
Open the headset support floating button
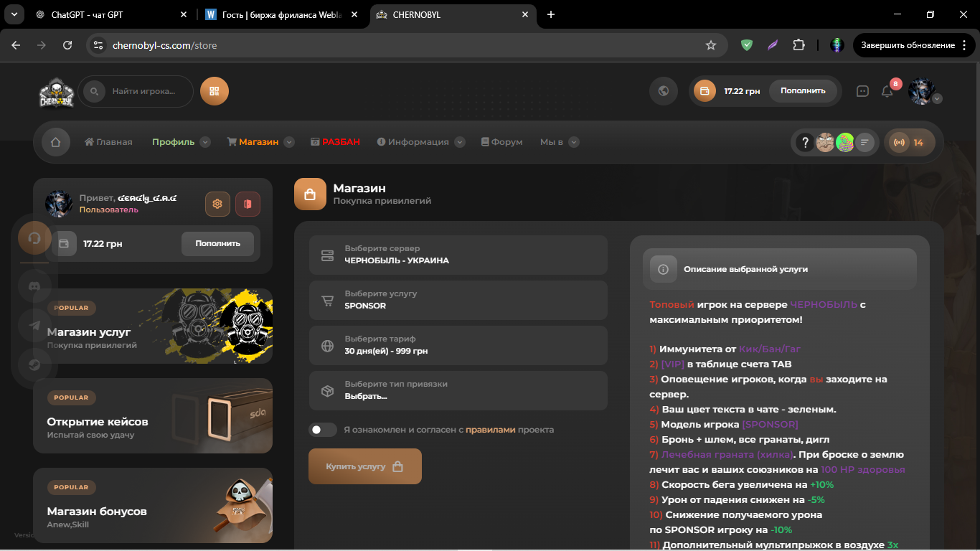coord(34,238)
